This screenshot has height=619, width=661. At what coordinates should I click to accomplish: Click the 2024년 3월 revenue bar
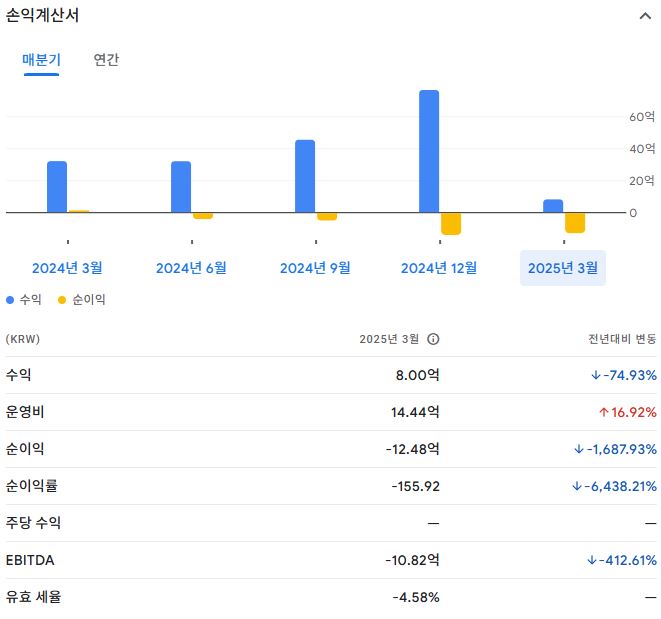coord(57,187)
